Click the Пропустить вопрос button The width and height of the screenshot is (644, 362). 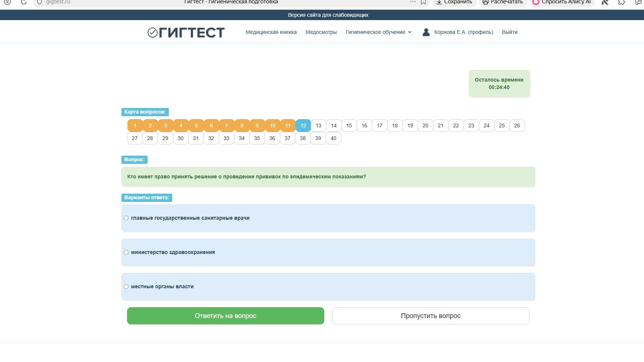pyautogui.click(x=430, y=316)
